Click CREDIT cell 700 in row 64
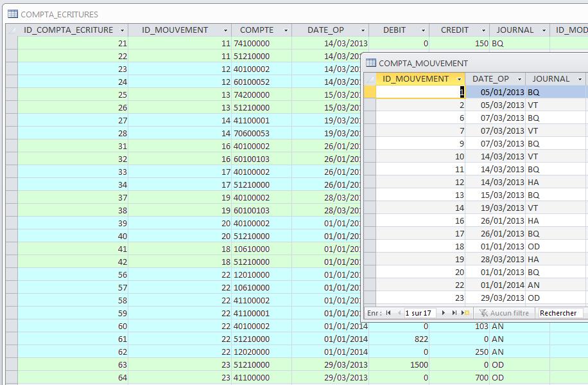 (x=460, y=377)
